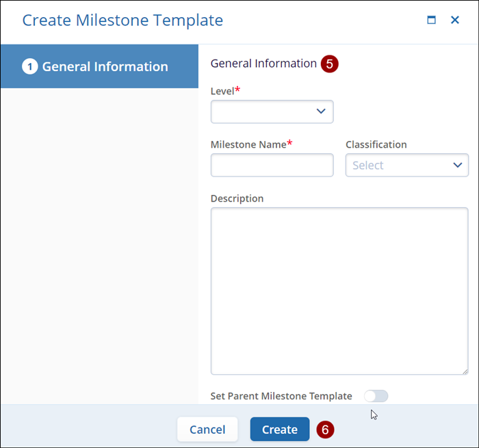Click the chevron arrow in Level field
479x448 pixels.
click(321, 111)
